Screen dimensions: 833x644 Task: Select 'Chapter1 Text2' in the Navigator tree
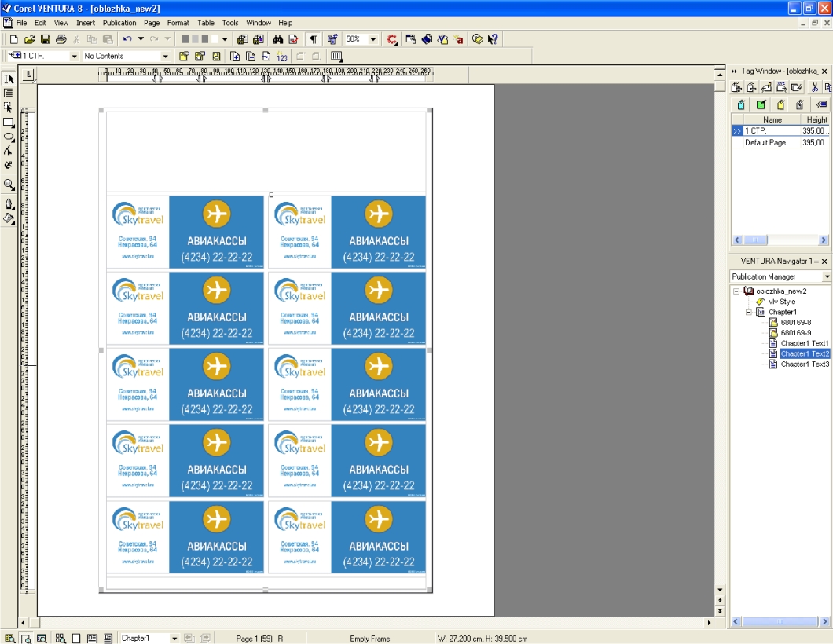coord(805,354)
